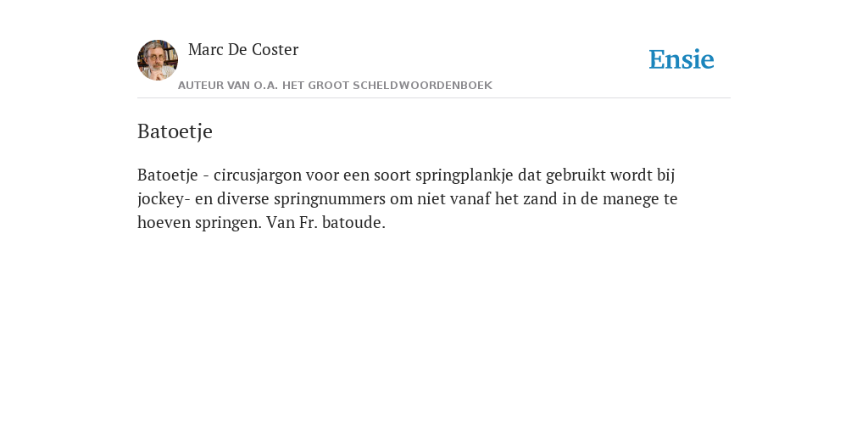Click the horizontal divider line below the author
The image size is (868, 434).
[x=434, y=98]
